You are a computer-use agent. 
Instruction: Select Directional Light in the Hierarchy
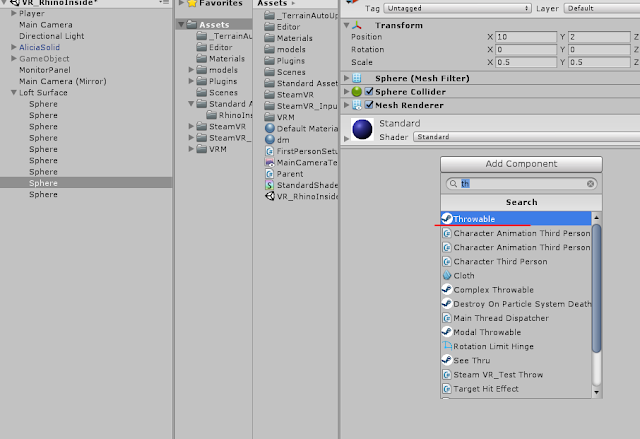pyautogui.click(x=52, y=36)
